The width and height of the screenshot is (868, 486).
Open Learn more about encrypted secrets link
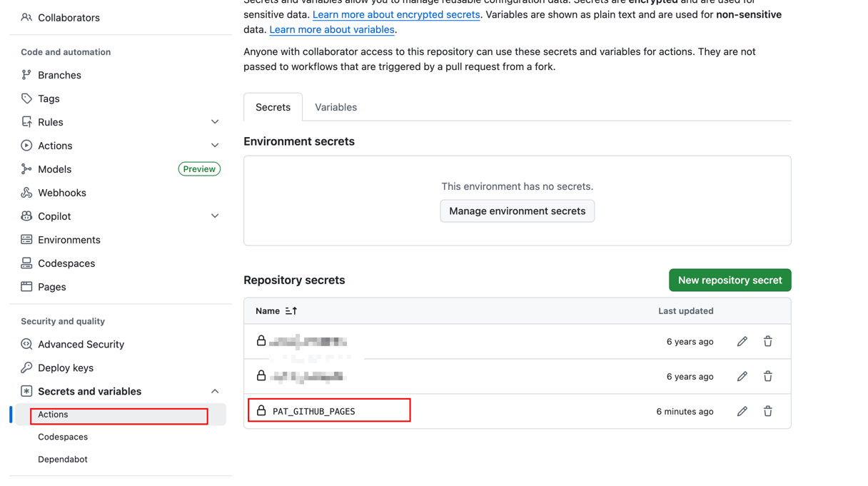[x=395, y=14]
